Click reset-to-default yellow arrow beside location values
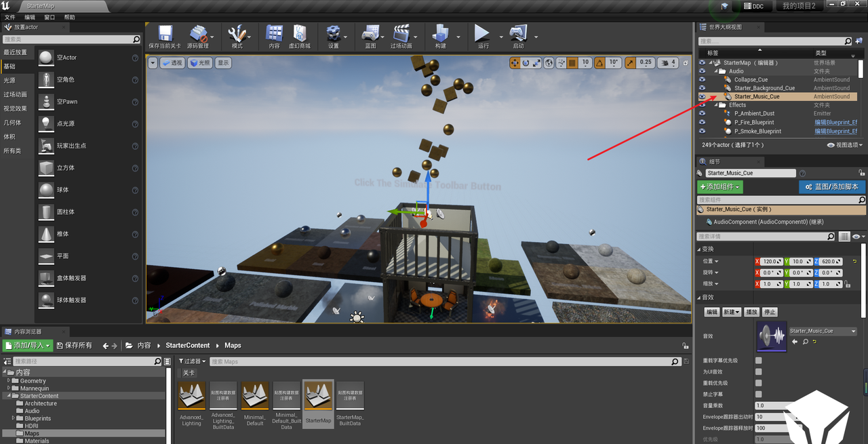 (855, 261)
